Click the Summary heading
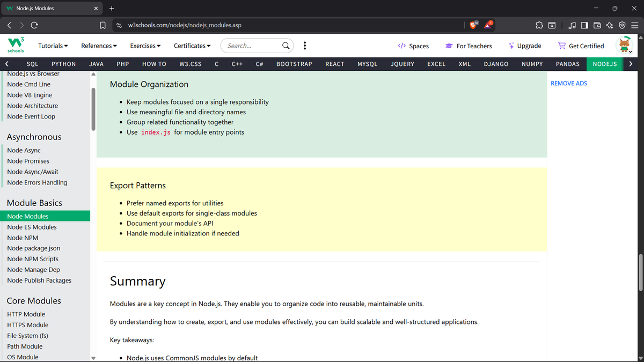Screen dimensions: 644x362 coord(138,281)
